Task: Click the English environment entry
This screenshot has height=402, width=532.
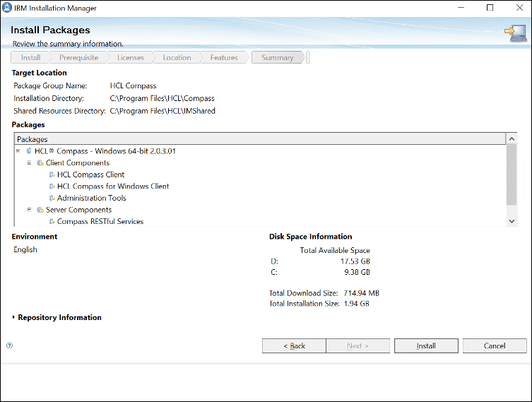Action: tap(25, 249)
